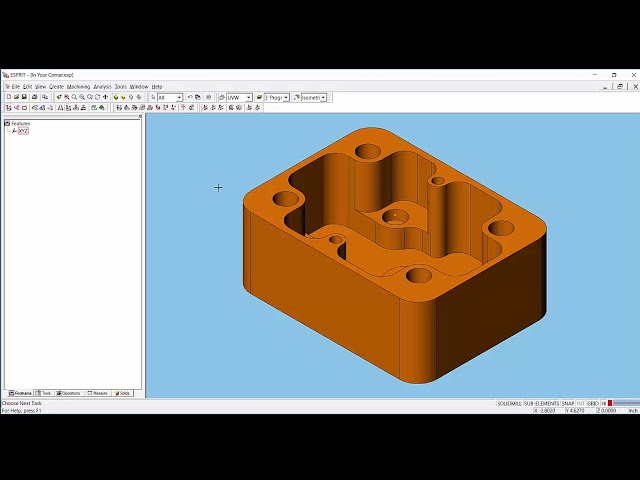Viewport: 640px width, 480px height.
Task: Click the Open file folder icon
Action: (x=16, y=97)
